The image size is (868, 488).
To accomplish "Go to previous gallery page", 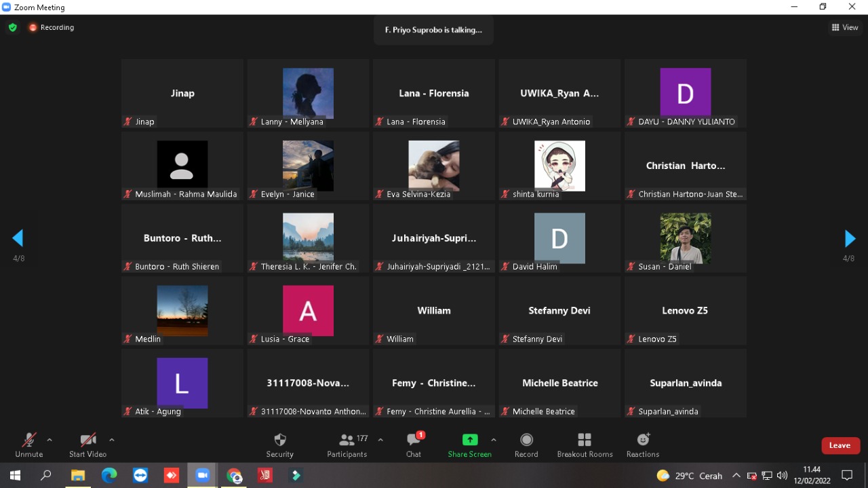I will [x=18, y=238].
